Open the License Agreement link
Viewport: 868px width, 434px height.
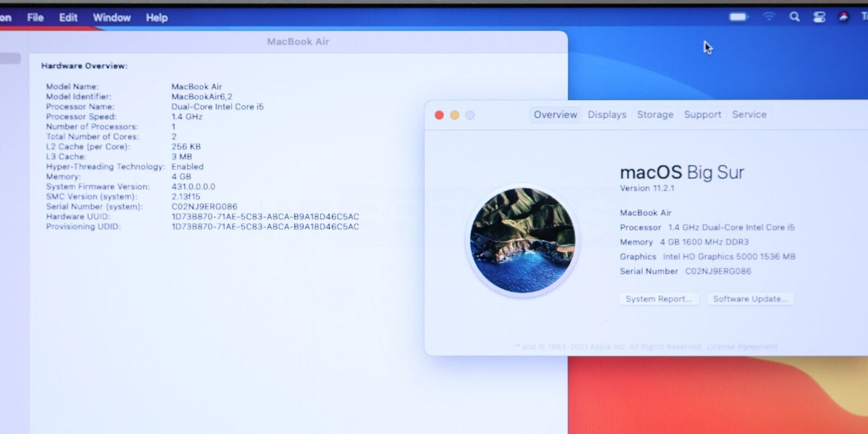742,347
